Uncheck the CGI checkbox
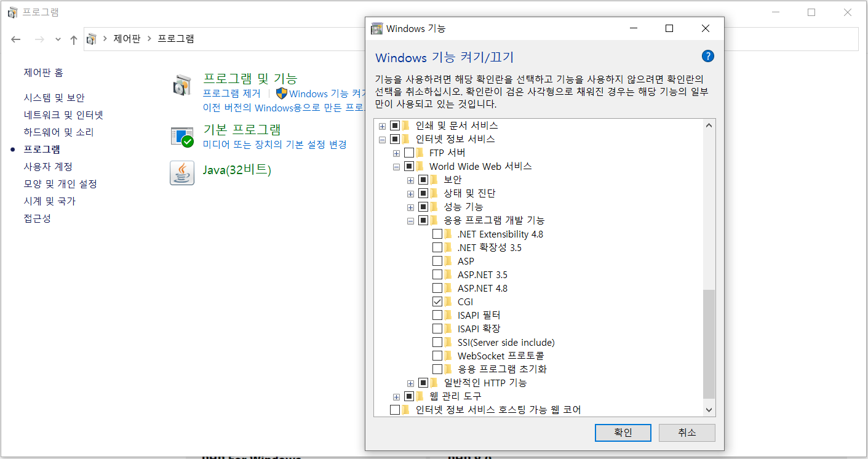This screenshot has height=459, width=868. click(437, 301)
